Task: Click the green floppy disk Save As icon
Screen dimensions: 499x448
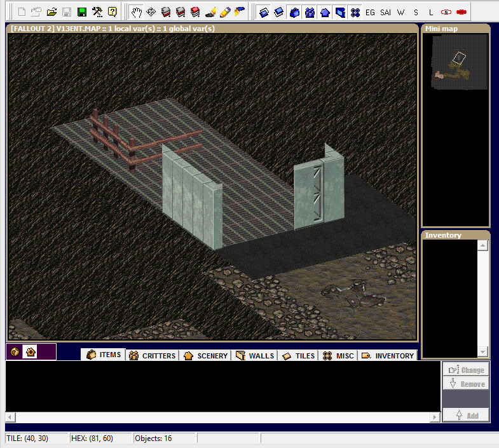Action: click(82, 12)
